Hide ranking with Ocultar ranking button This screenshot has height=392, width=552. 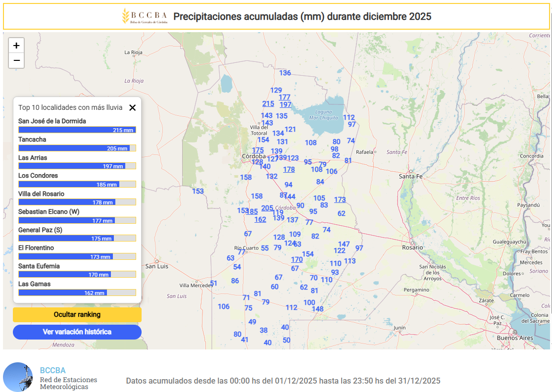77,315
